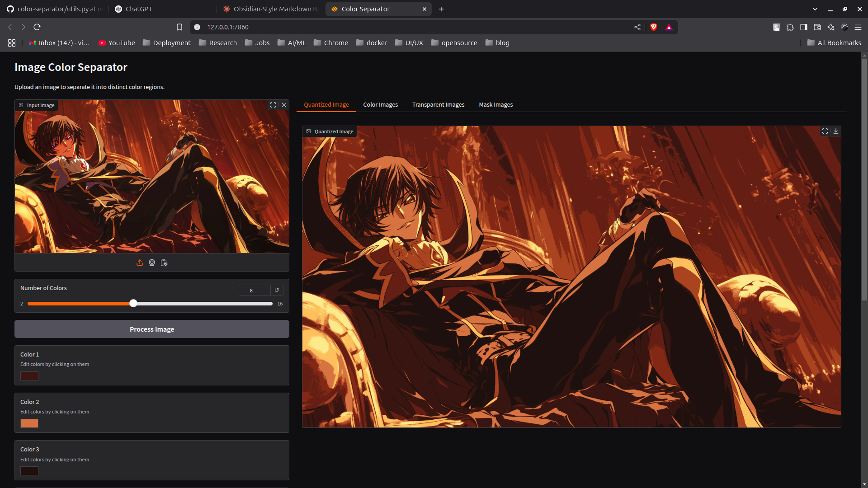Viewport: 868px width, 488px height.
Task: Bookmark this page with the bookmark icon
Action: [x=179, y=27]
